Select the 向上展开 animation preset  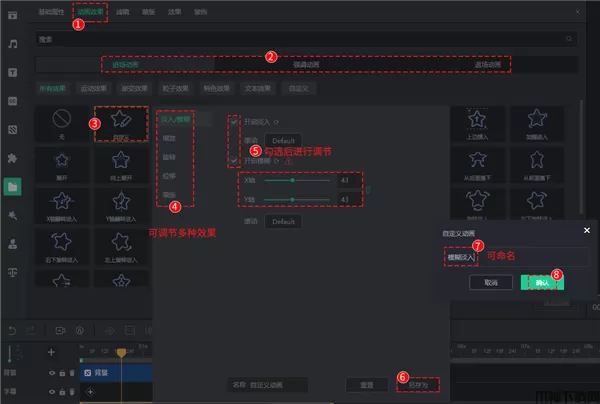tap(121, 165)
